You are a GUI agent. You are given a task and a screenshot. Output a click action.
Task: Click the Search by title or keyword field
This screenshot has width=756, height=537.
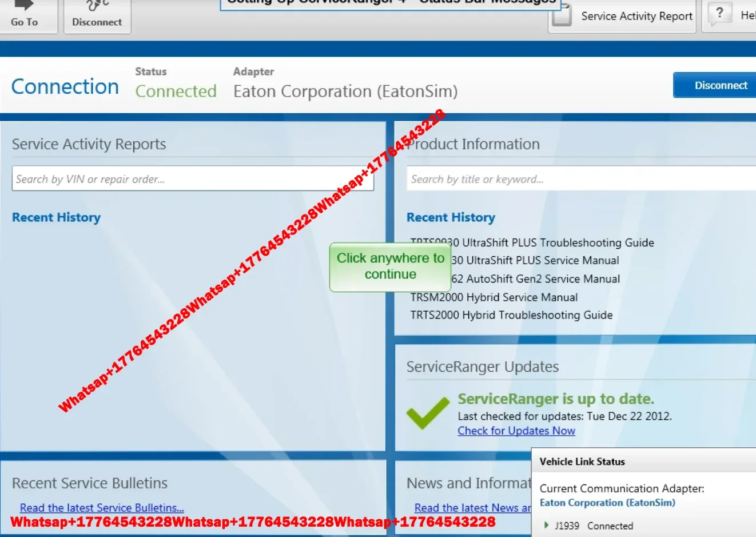pyautogui.click(x=581, y=179)
